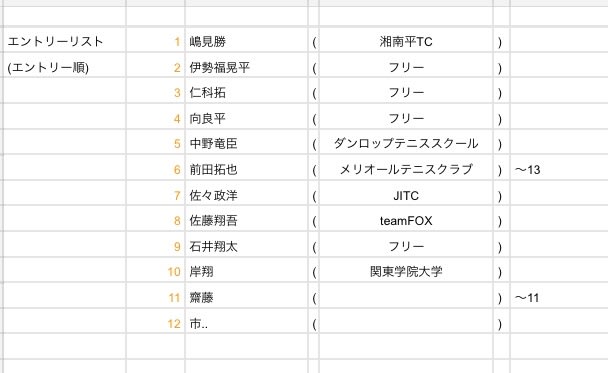The image size is (608, 373).
Task: Click the 関東学院大学 cell
Action: tap(406, 271)
